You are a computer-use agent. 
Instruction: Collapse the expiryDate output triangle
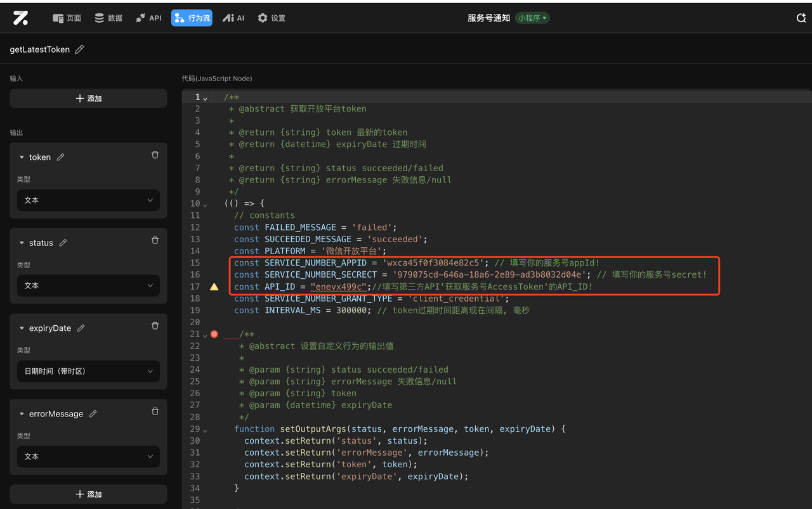[22, 328]
